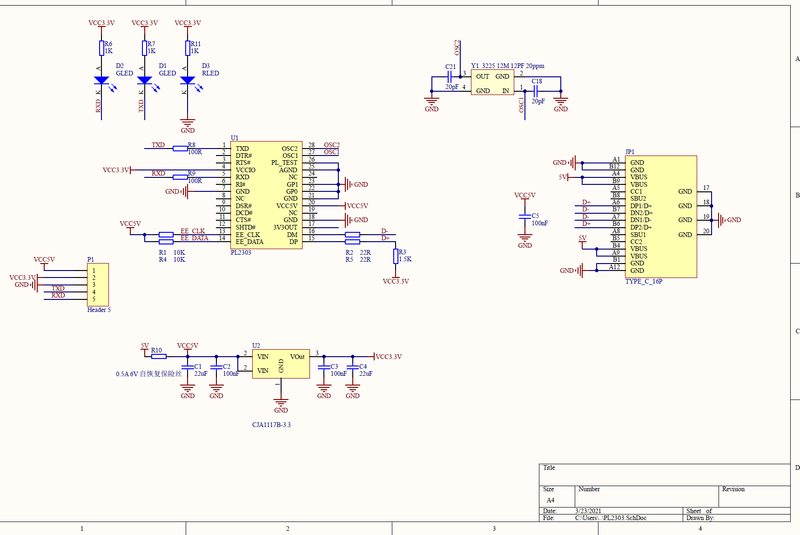Click the OSC2 net label above the crystal

coord(457,48)
